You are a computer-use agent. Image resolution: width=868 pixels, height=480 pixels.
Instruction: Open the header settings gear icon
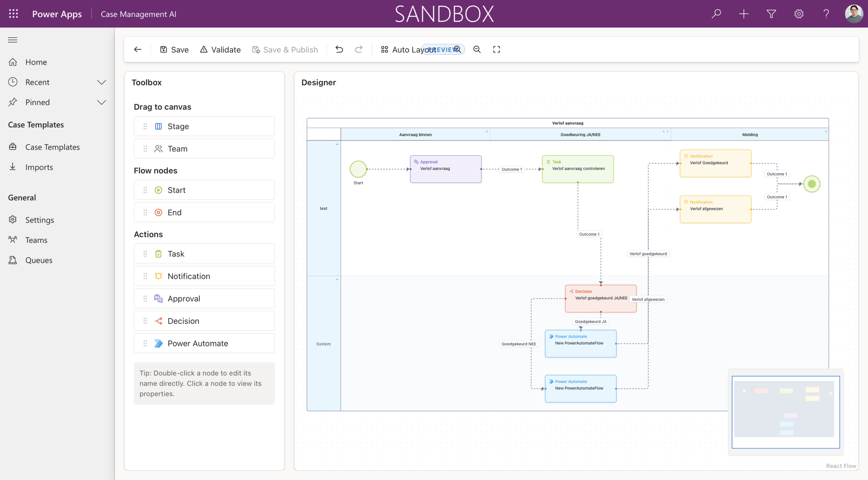(798, 14)
